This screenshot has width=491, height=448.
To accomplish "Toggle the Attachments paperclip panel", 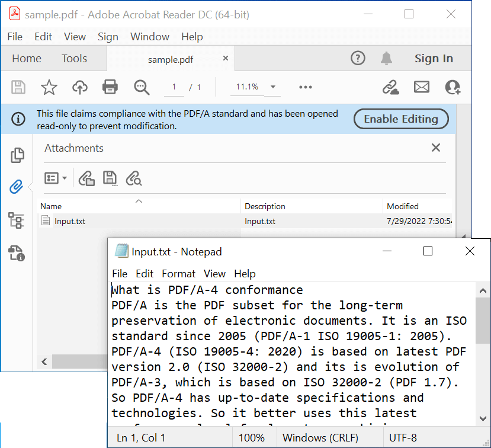I will pyautogui.click(x=17, y=187).
